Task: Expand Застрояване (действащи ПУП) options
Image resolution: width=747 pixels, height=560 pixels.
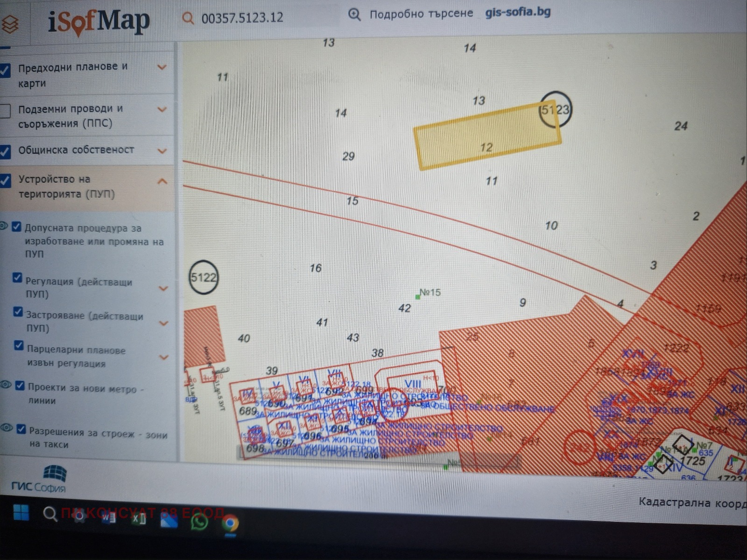Action: click(163, 323)
